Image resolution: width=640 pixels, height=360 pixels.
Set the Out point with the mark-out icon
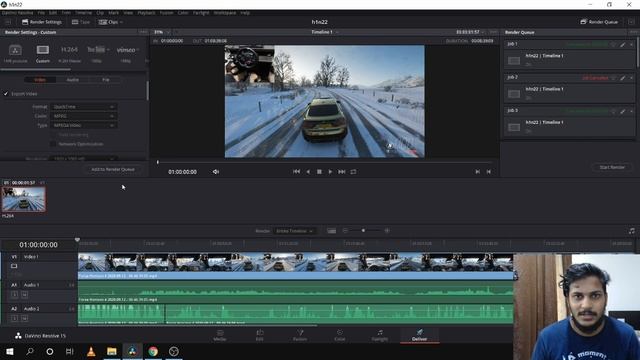click(x=489, y=172)
